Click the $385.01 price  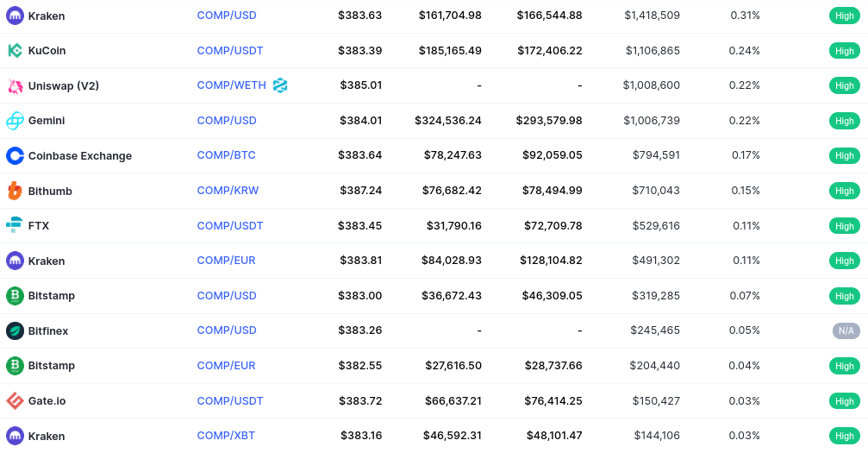click(x=361, y=85)
